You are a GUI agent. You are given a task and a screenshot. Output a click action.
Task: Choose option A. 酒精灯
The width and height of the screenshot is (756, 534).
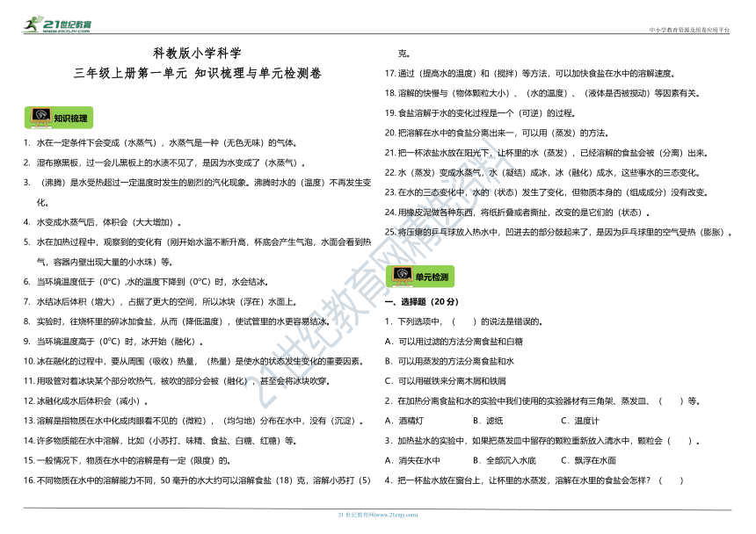(x=404, y=421)
